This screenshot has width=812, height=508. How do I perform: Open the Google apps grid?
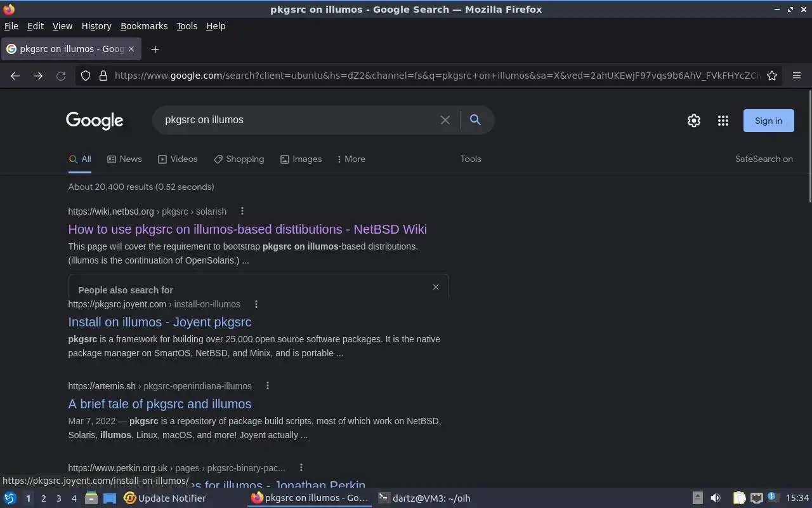(x=723, y=121)
